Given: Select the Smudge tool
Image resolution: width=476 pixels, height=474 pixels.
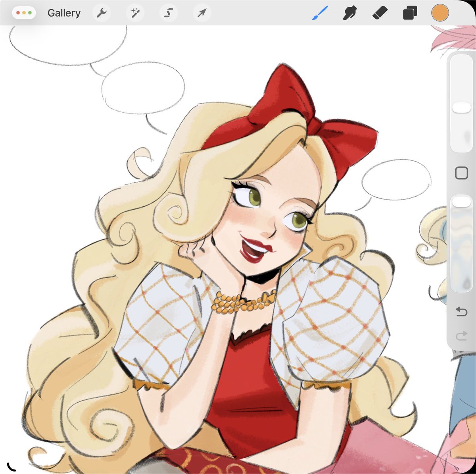Looking at the screenshot, I should 350,13.
